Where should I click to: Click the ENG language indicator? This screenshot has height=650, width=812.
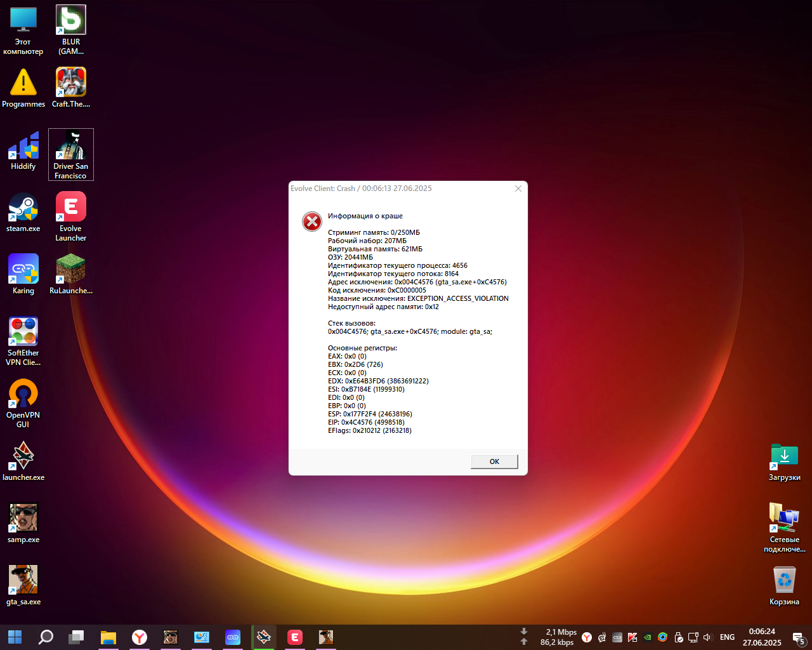[x=728, y=637]
